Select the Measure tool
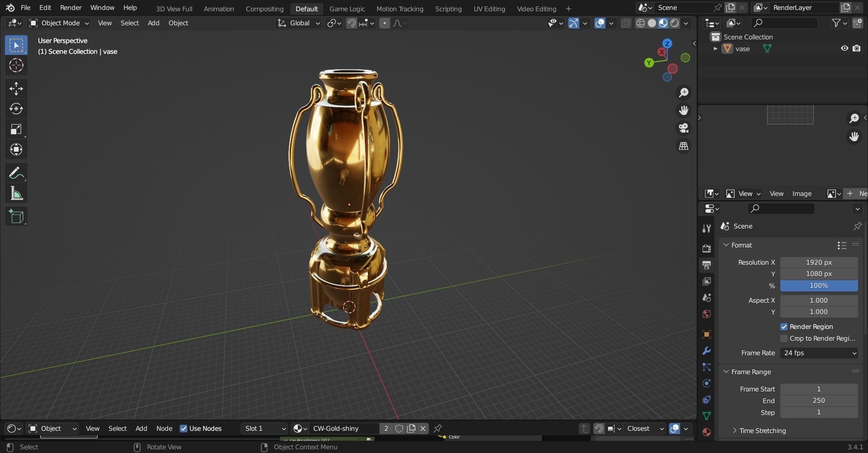868x453 pixels. (16, 194)
